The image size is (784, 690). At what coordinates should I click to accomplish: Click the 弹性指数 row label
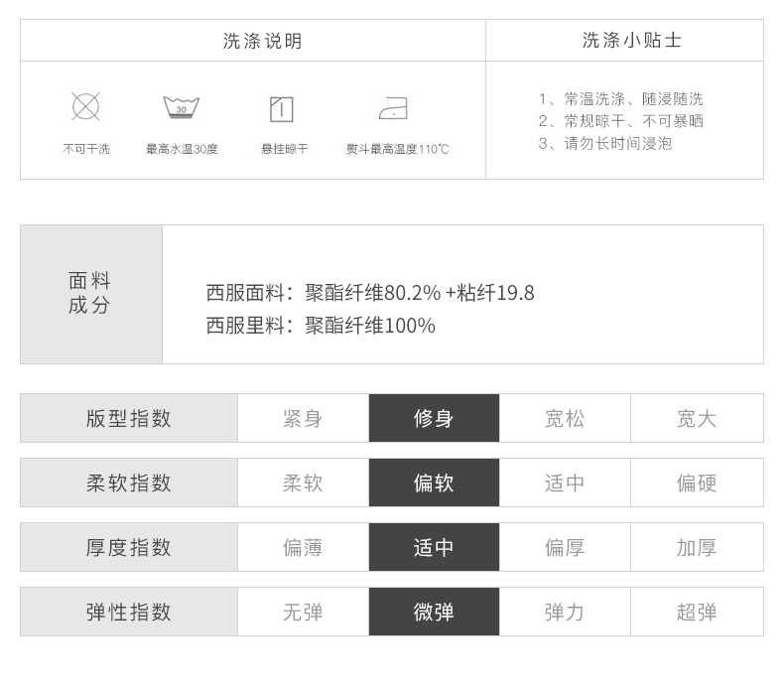pos(129,612)
